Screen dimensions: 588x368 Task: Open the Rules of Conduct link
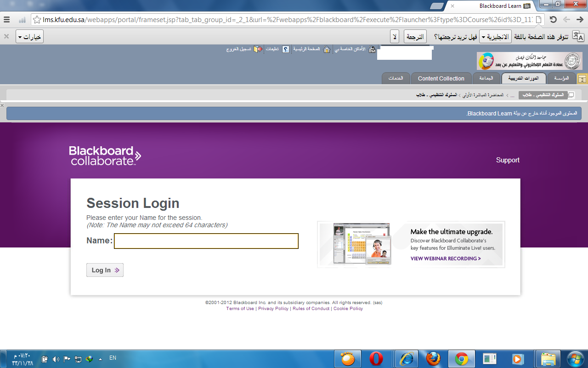(311, 309)
